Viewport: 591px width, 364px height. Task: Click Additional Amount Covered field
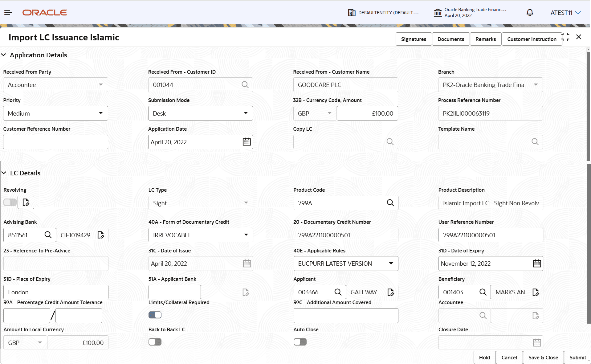tap(346, 316)
